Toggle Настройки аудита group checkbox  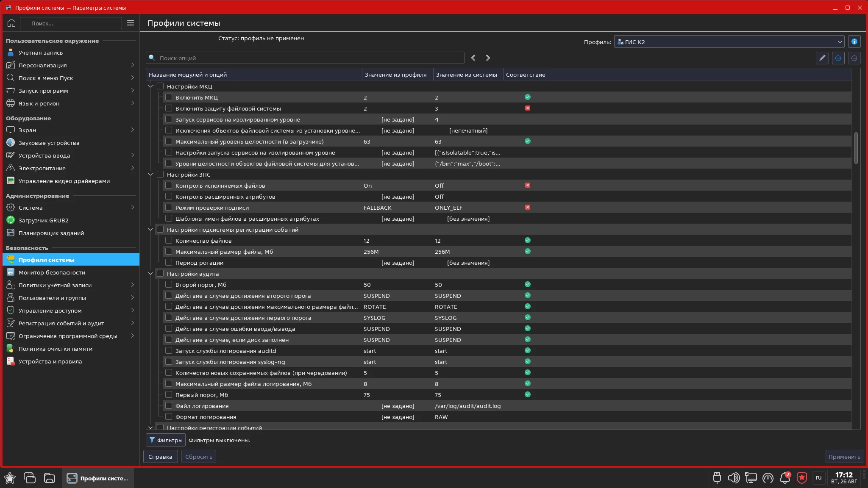[160, 274]
